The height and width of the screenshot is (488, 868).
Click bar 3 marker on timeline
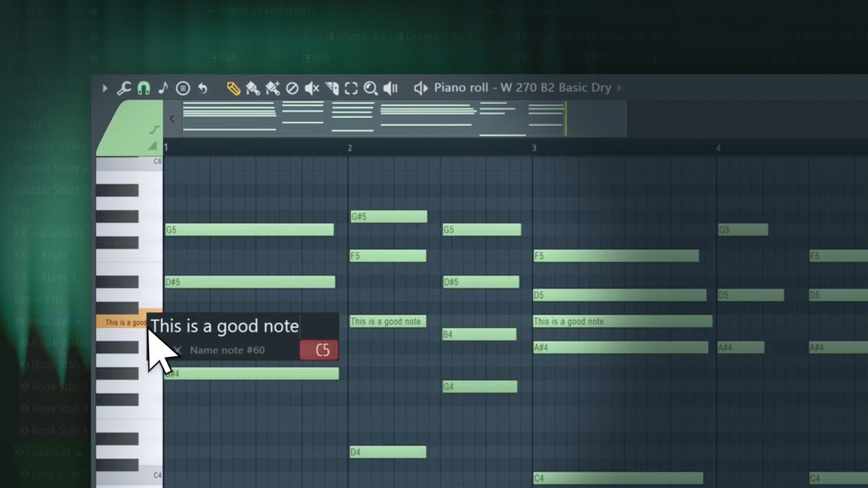[x=534, y=147]
